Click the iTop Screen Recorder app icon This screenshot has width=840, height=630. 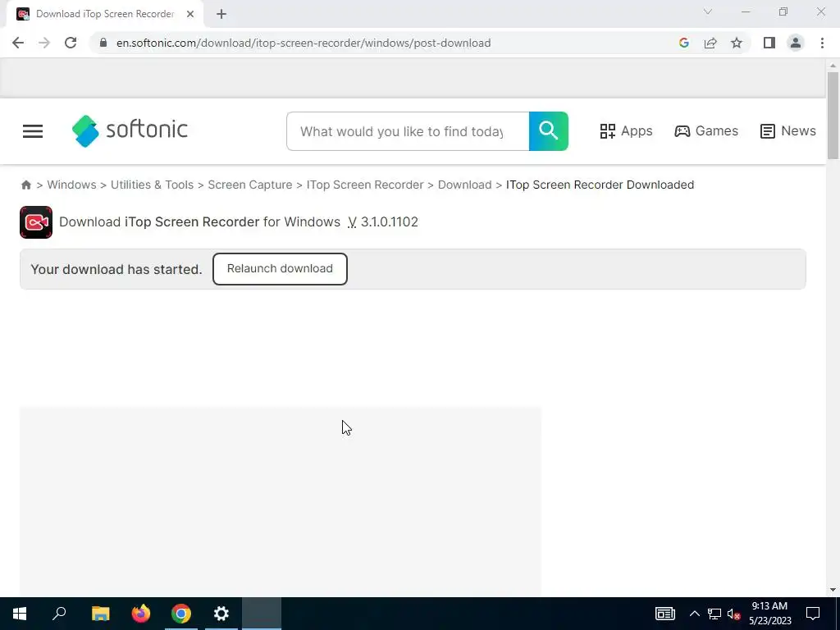(36, 222)
